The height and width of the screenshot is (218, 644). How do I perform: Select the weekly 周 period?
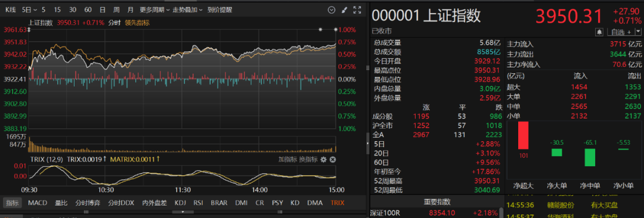tap(116, 10)
